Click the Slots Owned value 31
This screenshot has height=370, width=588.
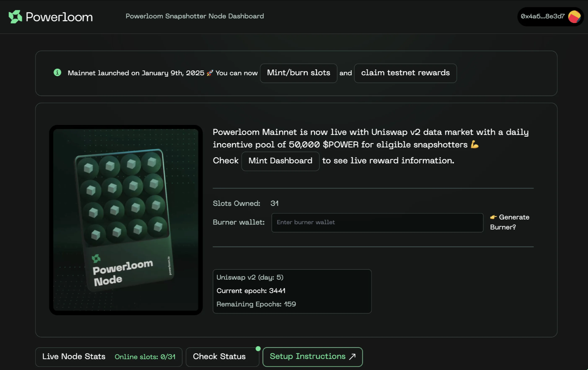[274, 203]
